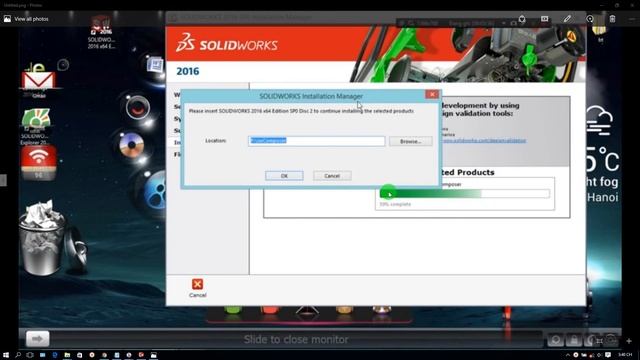Click the red Wi-Fi desktop gadget
The width and height of the screenshot is (640, 360).
click(38, 162)
